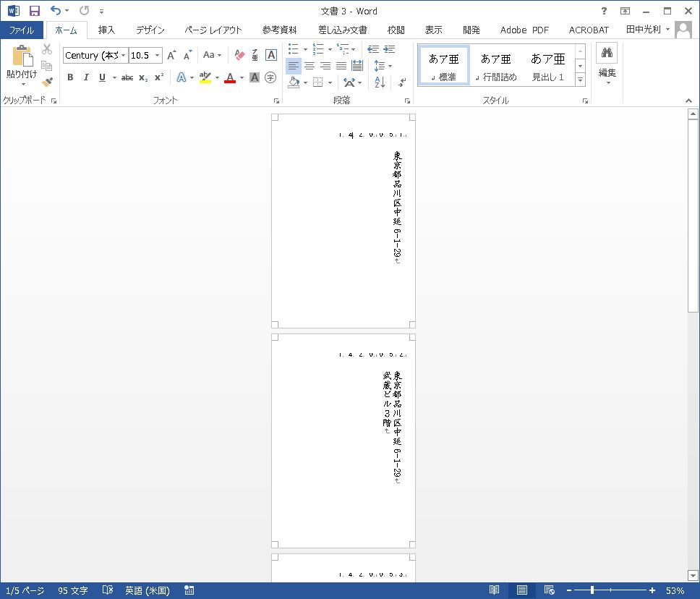Switch to Web Layout view
This screenshot has width=700, height=599.
tap(549, 590)
